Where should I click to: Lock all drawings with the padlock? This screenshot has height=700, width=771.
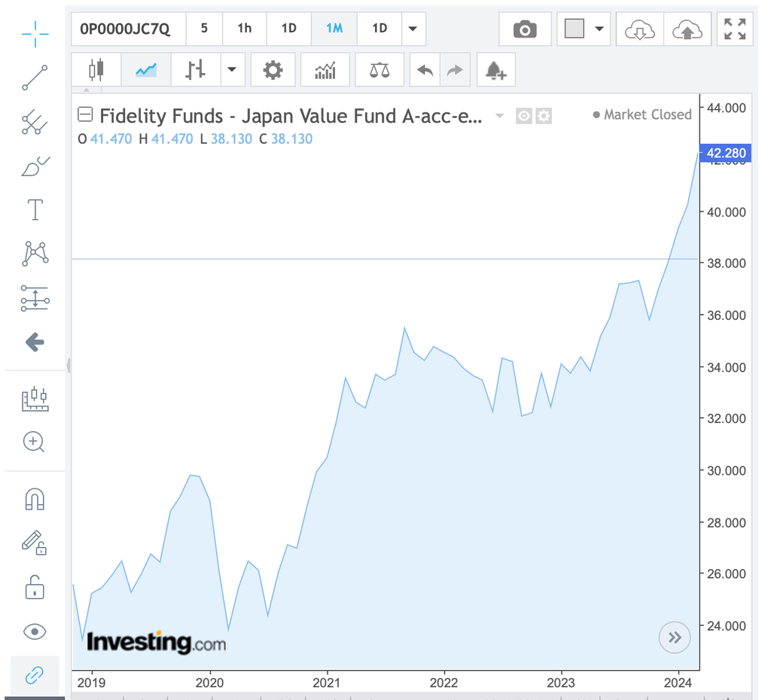click(x=35, y=588)
